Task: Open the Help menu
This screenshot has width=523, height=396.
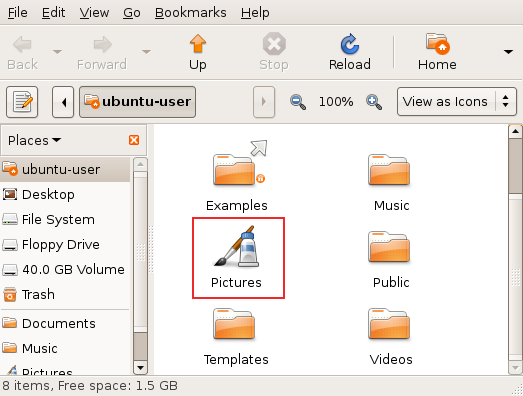Action: (x=255, y=13)
